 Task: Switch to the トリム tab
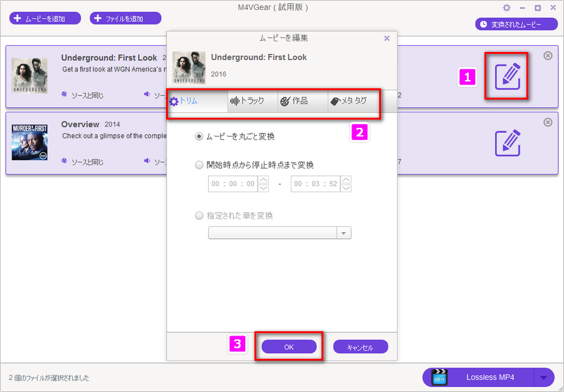(197, 101)
